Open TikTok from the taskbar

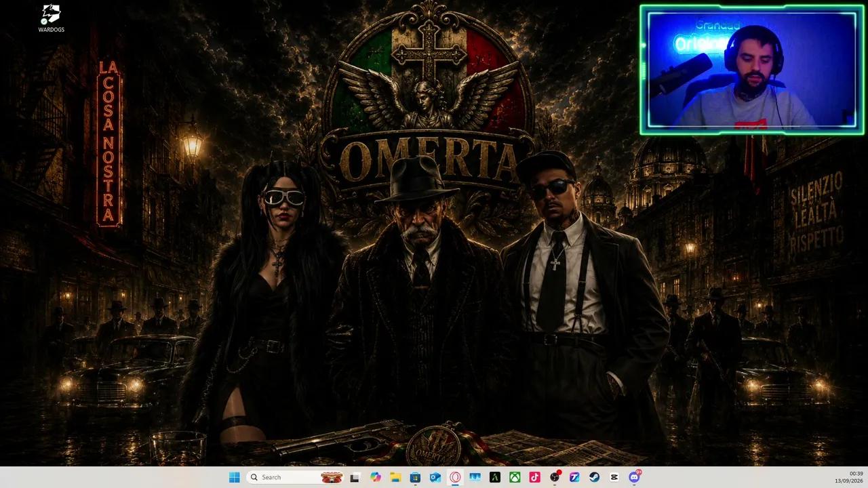[534, 477]
